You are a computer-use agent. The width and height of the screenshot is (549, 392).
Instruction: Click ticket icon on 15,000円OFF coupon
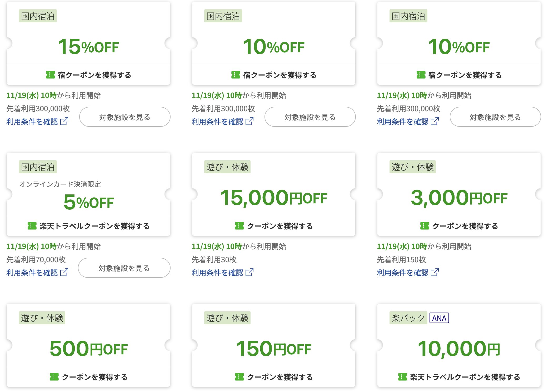[x=239, y=226]
